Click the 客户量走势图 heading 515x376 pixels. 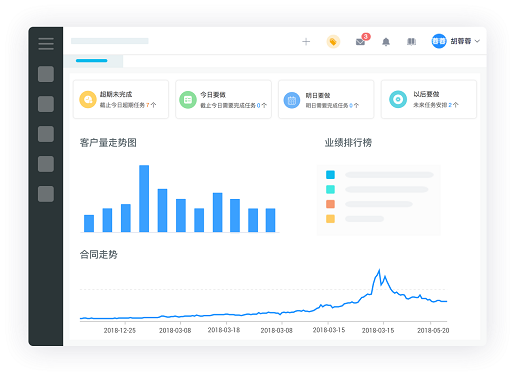pyautogui.click(x=108, y=143)
